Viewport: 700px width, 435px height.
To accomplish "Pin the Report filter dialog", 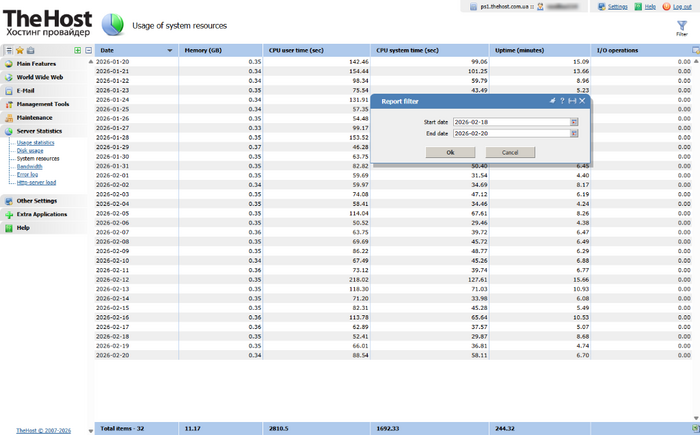I will tap(551, 101).
